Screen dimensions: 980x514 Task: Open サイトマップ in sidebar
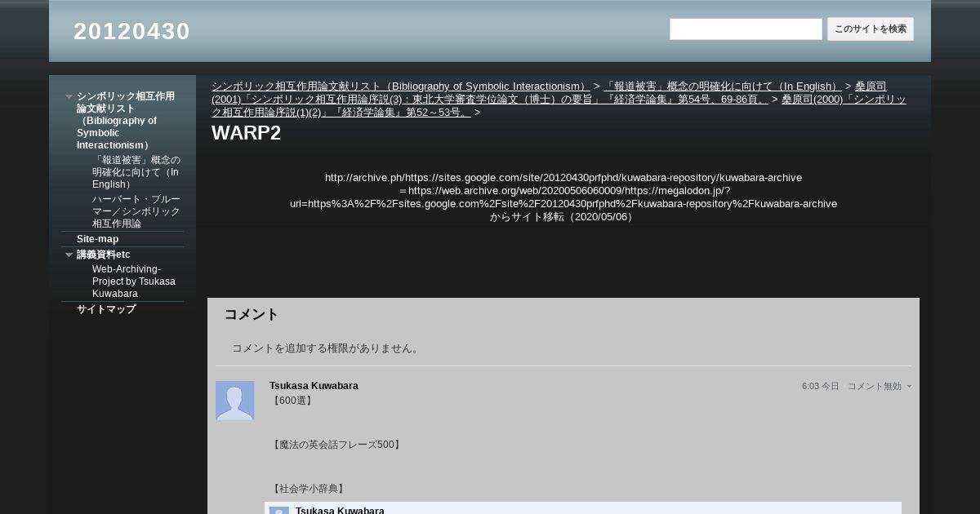(106, 309)
